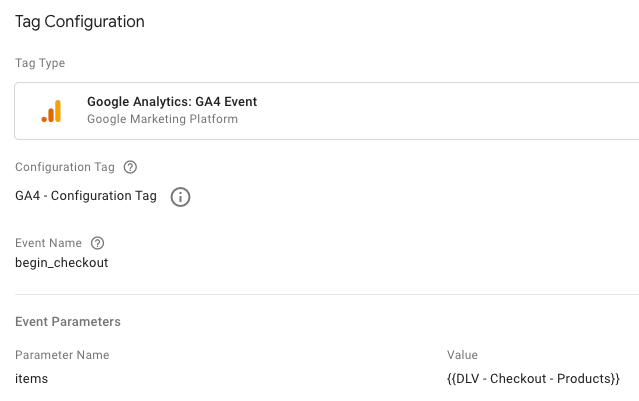Image resolution: width=639 pixels, height=401 pixels.
Task: Open help icon next to Event Name
Action: (97, 243)
